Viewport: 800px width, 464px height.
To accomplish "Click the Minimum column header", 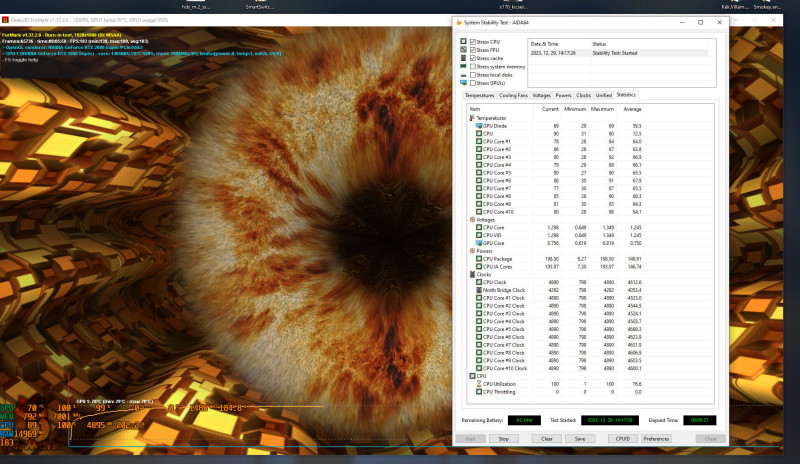I will (574, 109).
